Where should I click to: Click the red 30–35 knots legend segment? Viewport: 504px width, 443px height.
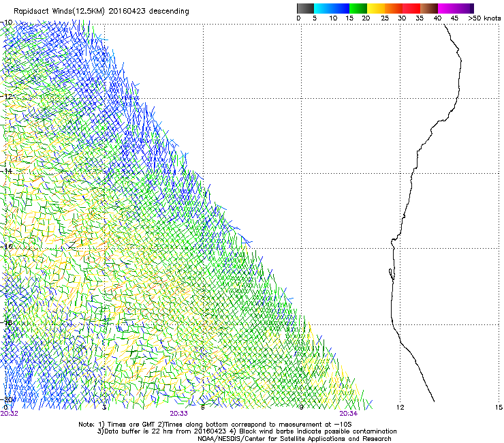(411, 8)
